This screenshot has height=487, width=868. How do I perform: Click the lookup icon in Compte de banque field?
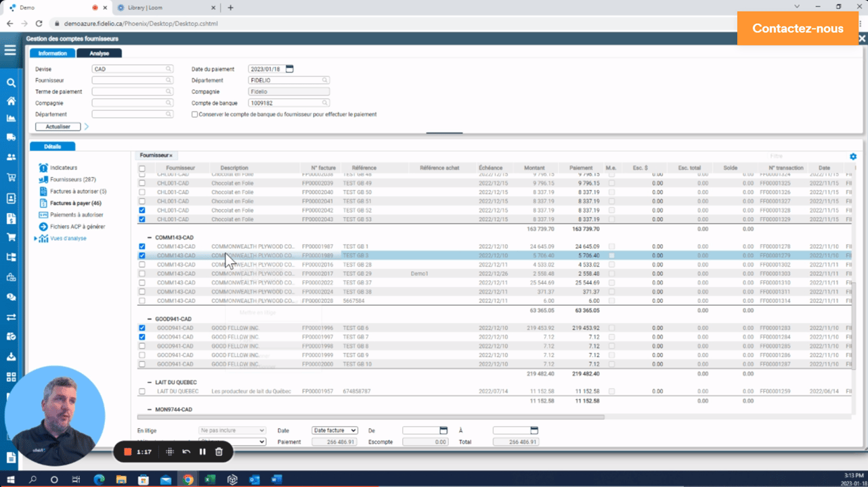tap(325, 103)
